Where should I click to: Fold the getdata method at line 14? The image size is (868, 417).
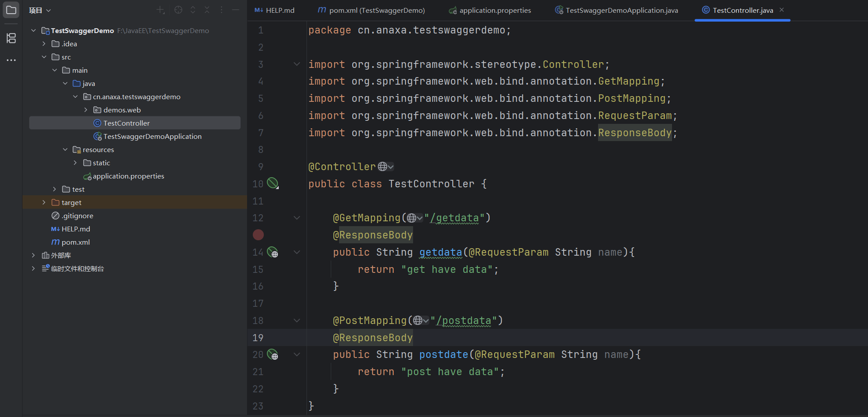click(x=297, y=252)
